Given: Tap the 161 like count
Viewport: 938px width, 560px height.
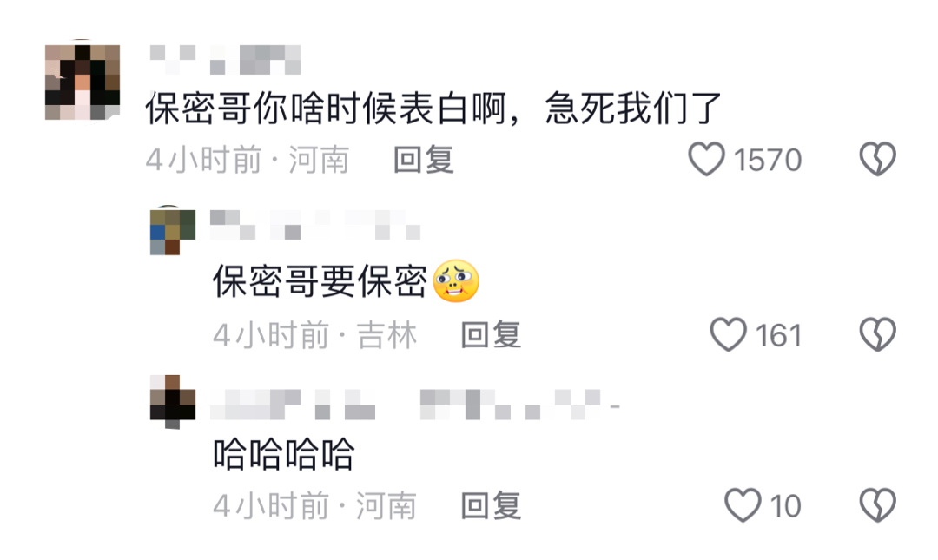Looking at the screenshot, I should pyautogui.click(x=778, y=336).
